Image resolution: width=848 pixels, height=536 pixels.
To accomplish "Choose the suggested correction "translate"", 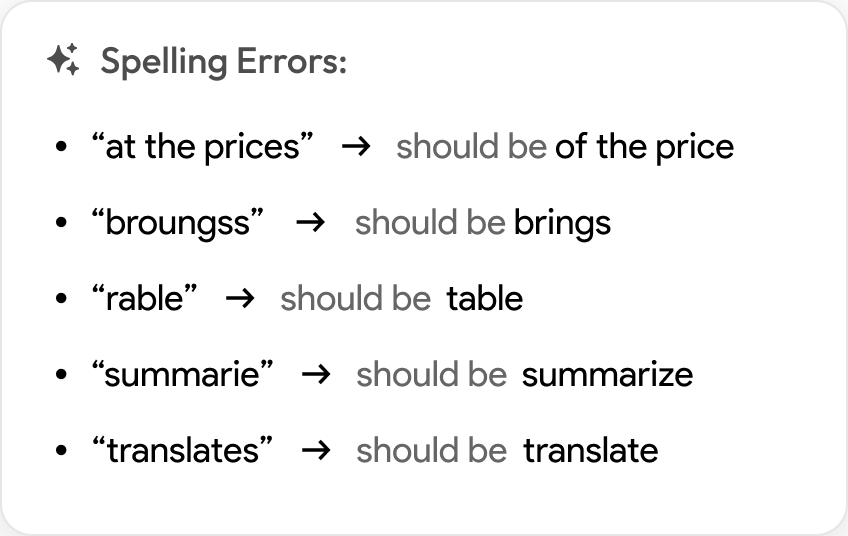I will pos(590,450).
